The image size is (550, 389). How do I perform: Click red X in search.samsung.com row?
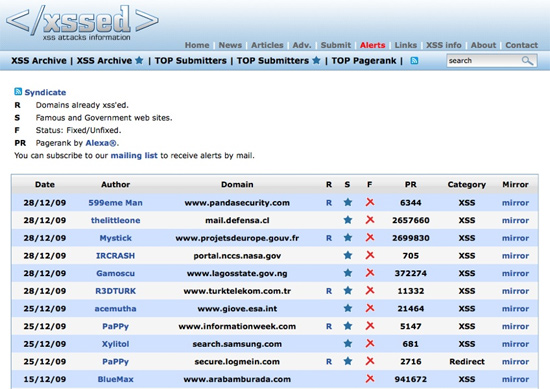(x=370, y=343)
